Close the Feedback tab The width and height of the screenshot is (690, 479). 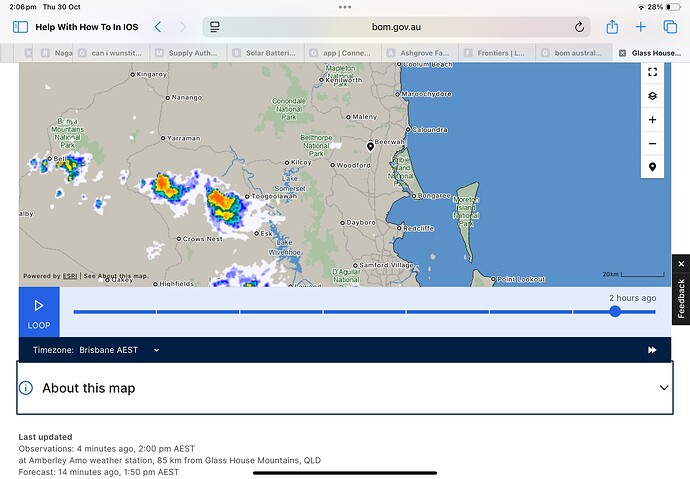(681, 264)
